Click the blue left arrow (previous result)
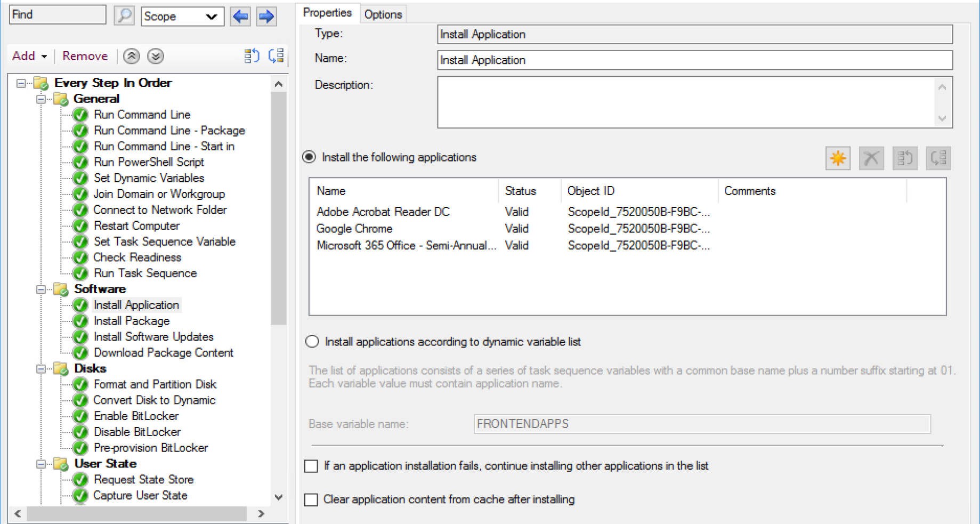The image size is (980, 524). [240, 17]
